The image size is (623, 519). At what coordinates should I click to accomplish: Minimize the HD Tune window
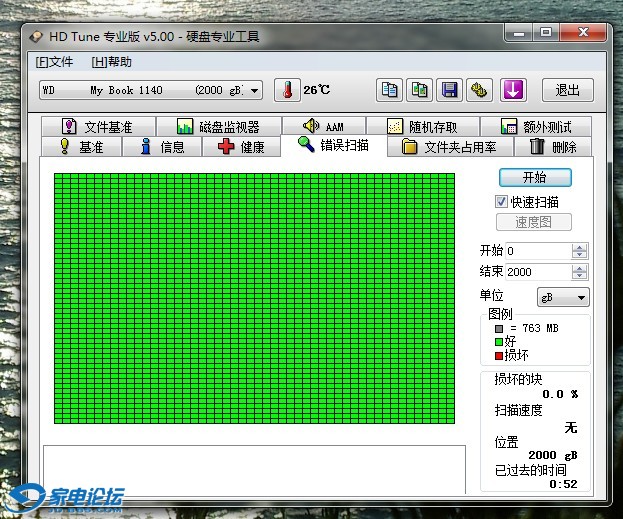click(x=519, y=33)
